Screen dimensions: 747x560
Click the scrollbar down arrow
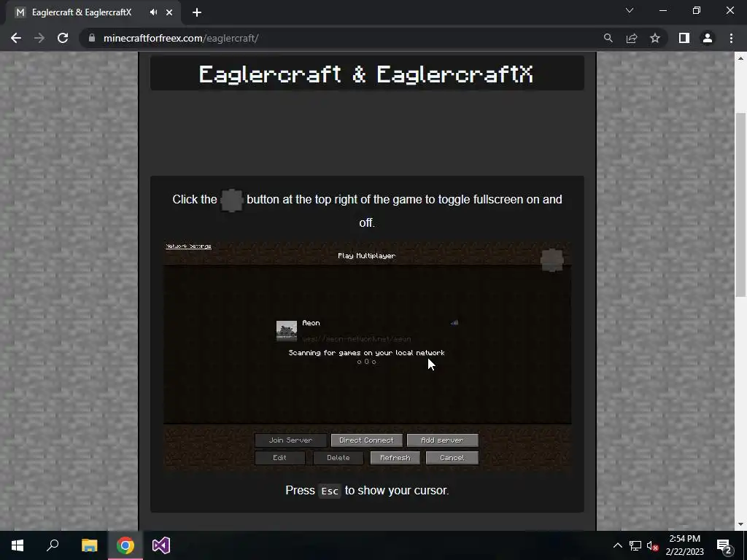pos(740,524)
